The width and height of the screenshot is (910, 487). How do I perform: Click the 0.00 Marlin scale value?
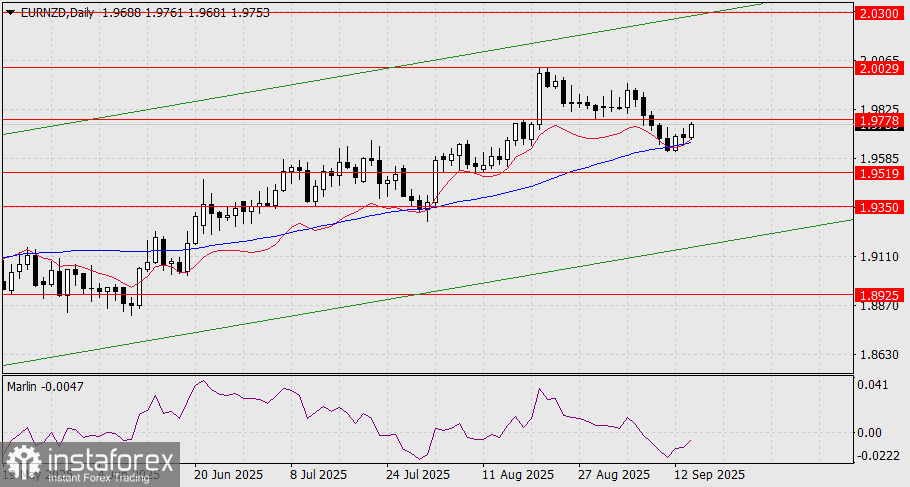coord(870,432)
